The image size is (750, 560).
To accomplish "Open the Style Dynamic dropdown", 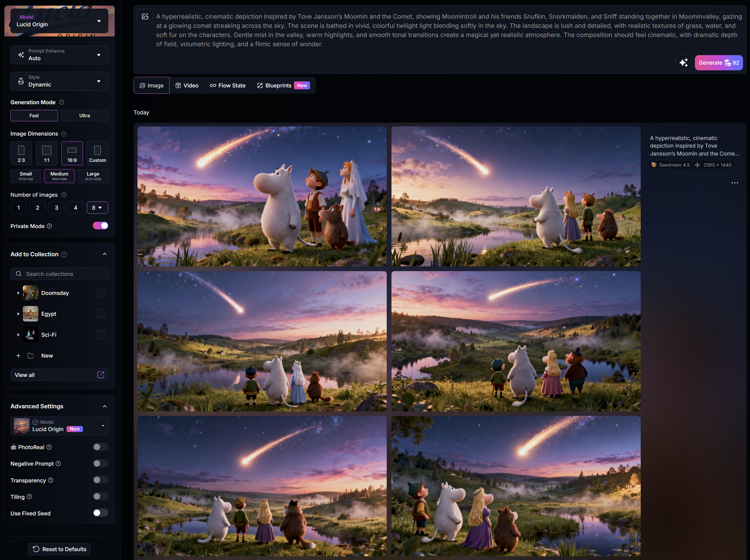I will tap(59, 81).
